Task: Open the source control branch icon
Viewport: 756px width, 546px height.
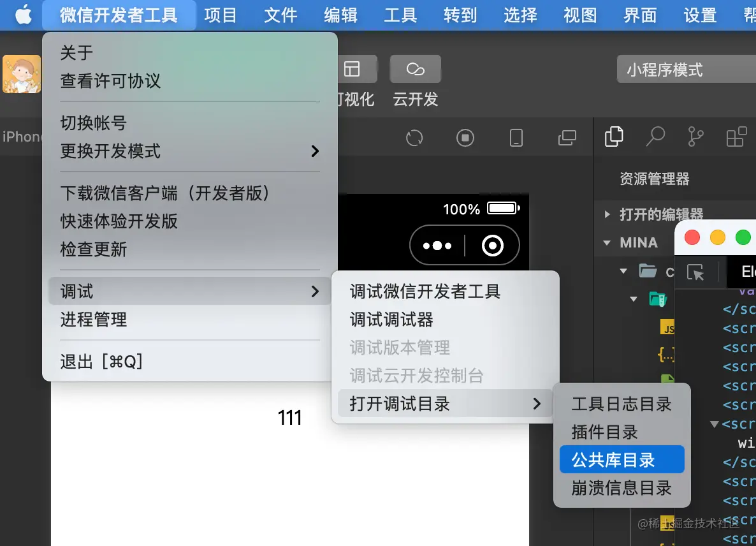Action: click(695, 136)
